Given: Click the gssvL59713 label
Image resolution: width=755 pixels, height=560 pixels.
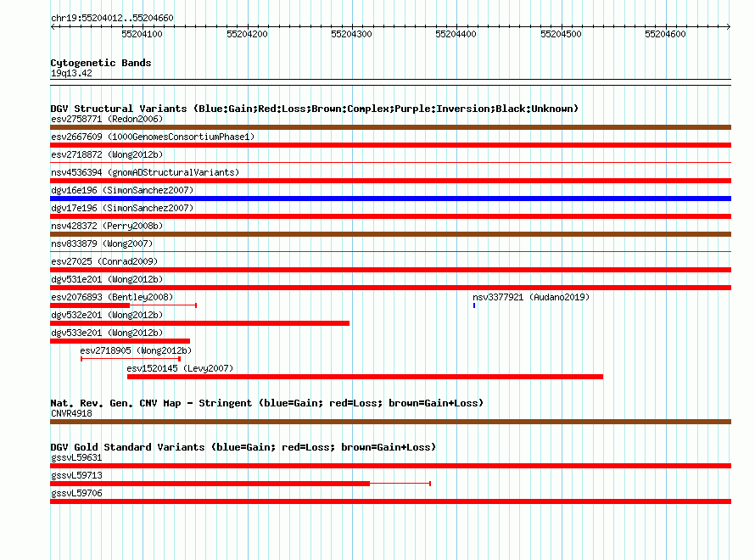Looking at the screenshot, I should pyautogui.click(x=76, y=475).
